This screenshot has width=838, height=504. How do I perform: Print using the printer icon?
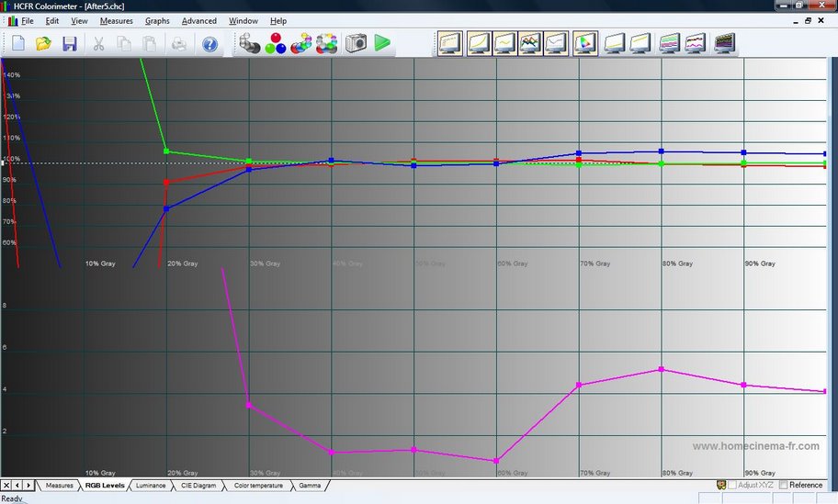(x=179, y=43)
